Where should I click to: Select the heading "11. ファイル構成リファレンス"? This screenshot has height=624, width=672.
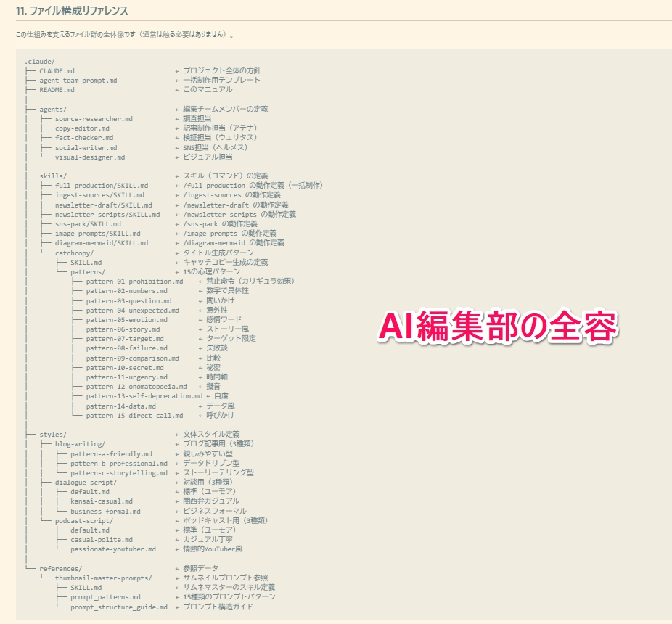(72, 11)
